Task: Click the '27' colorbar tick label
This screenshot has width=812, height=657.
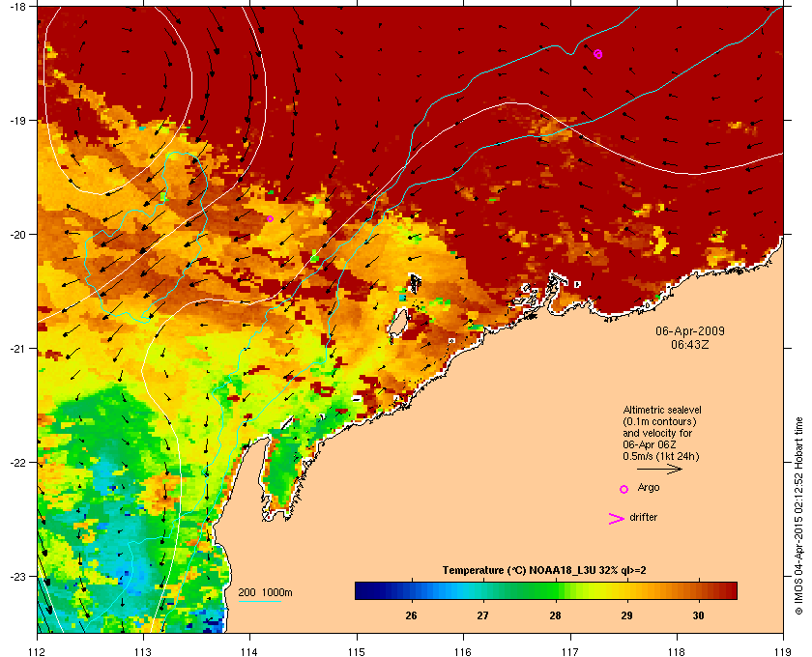Action: (482, 615)
